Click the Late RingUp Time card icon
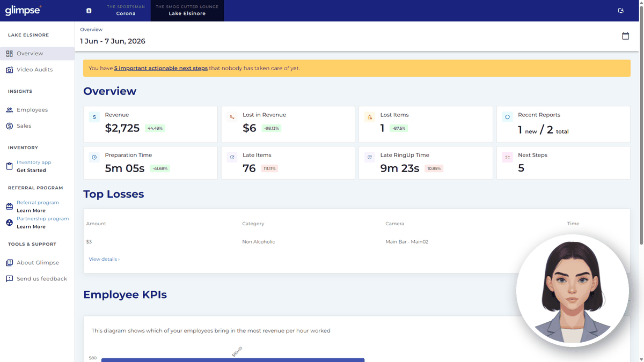 370,157
